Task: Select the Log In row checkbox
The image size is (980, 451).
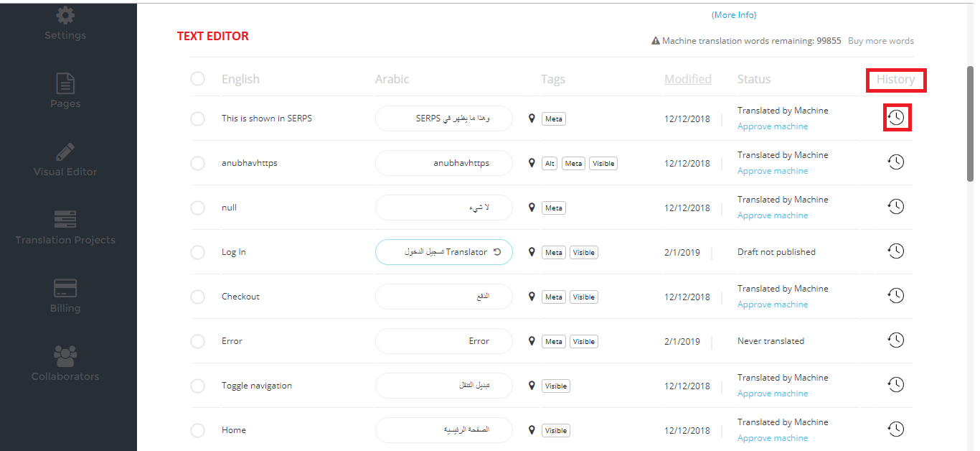Action: (198, 252)
